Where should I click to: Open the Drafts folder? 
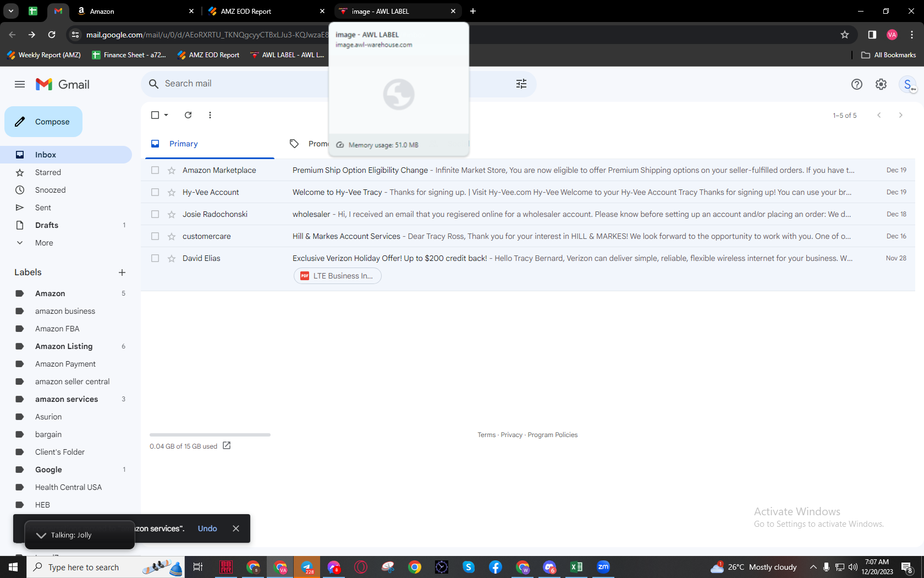pyautogui.click(x=66, y=225)
